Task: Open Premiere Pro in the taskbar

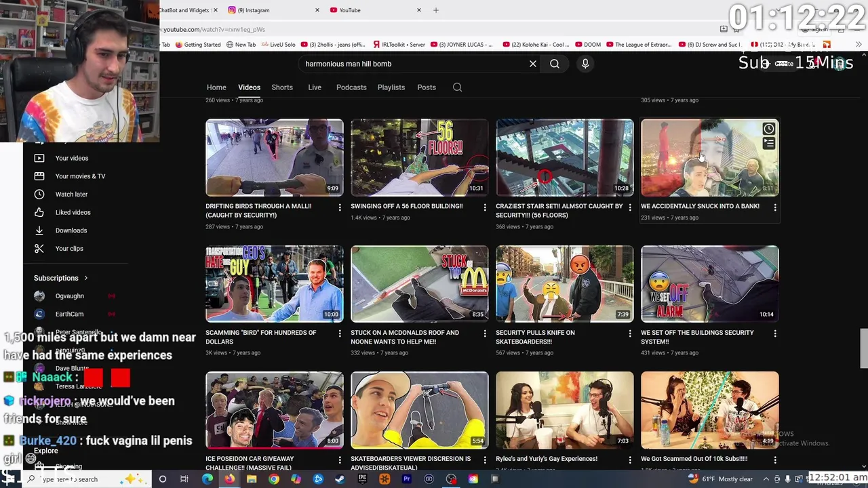Action: tap(406, 479)
